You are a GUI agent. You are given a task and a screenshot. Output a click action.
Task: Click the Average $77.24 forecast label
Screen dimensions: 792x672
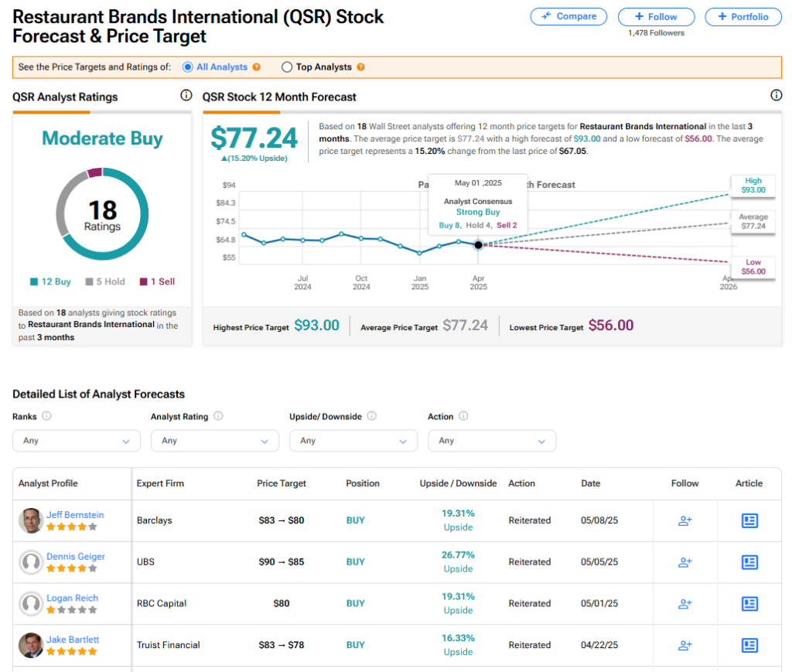(x=753, y=221)
